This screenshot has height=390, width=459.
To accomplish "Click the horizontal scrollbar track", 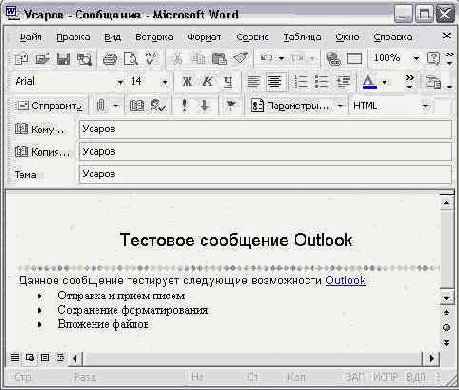I will tap(252, 359).
